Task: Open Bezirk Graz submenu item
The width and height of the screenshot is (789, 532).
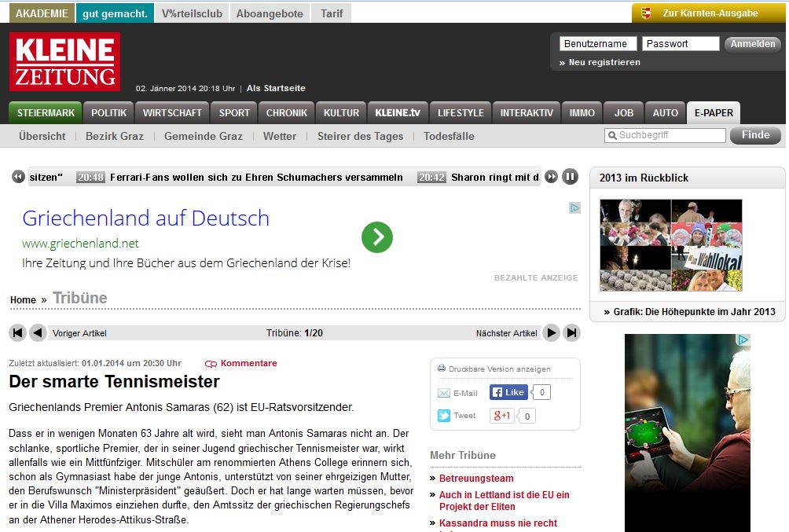Action: point(115,136)
